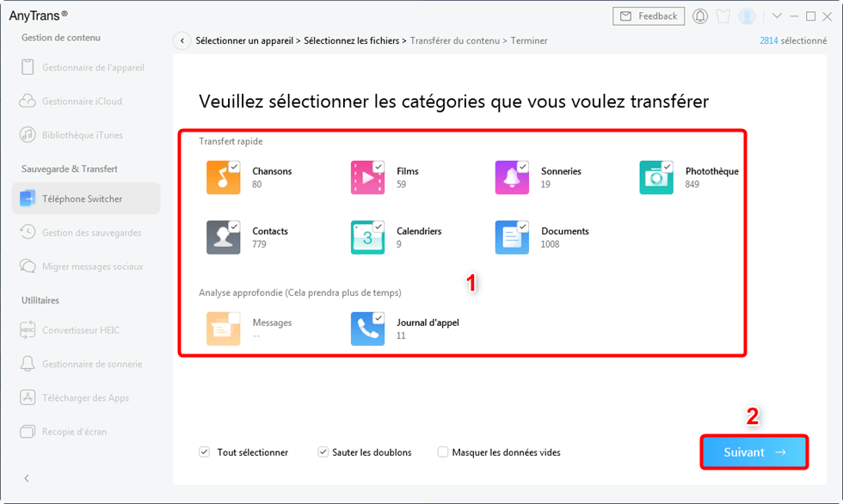Viewport: 843px width, 504px height.
Task: Click the Documents count 1008
Action: 550,244
